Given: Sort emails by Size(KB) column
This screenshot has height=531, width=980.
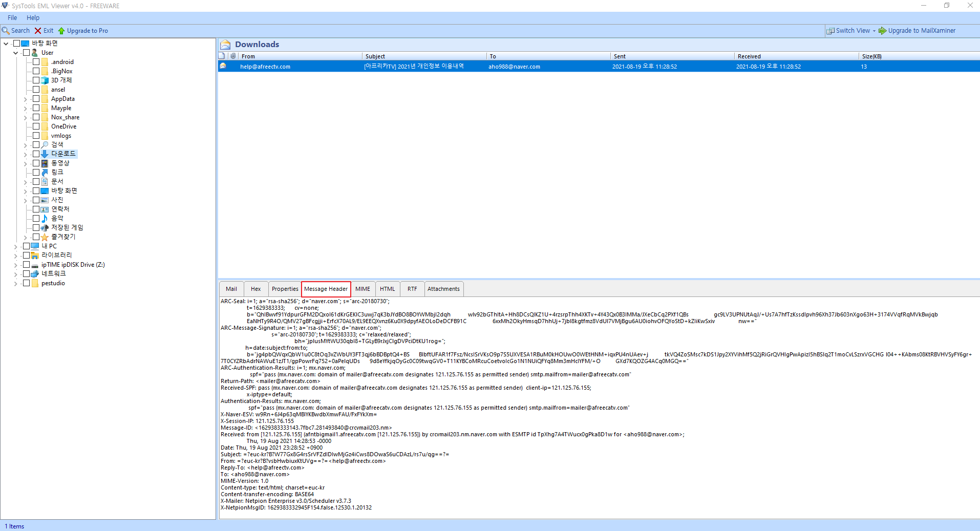Looking at the screenshot, I should (x=919, y=56).
